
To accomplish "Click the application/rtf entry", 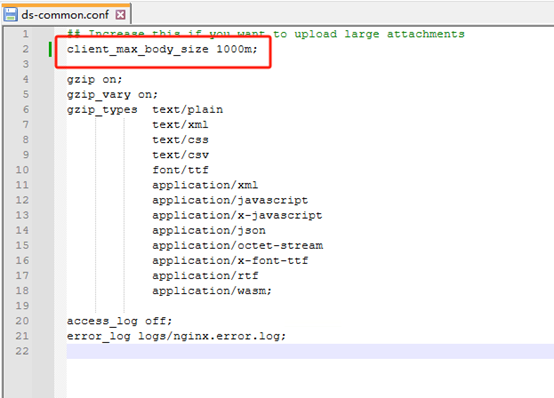I will pos(205,276).
